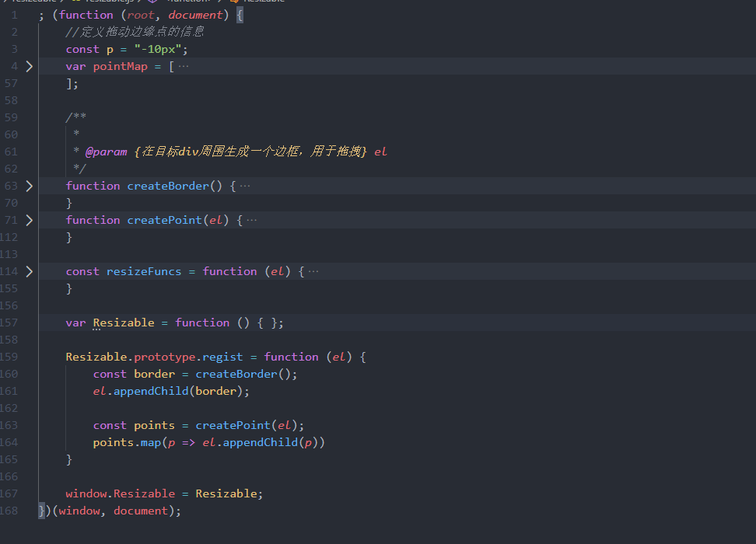756x544 pixels.
Task: Place cursor in the Chinese comment on line 2
Action: click(135, 33)
